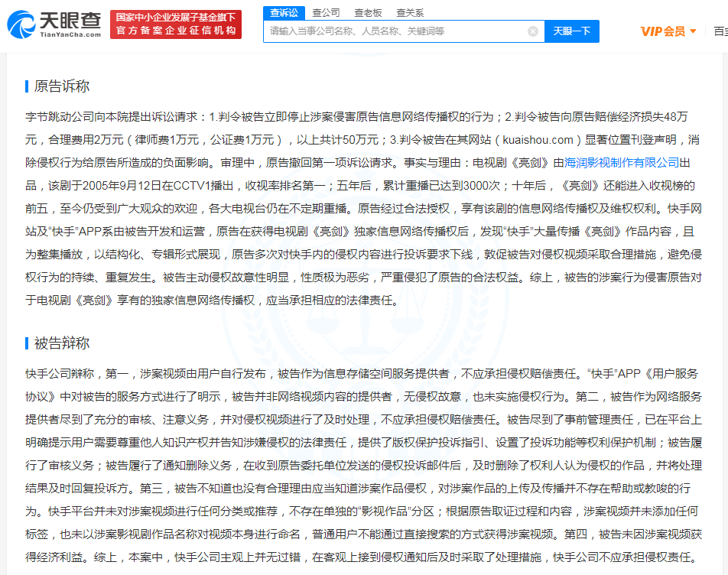Image resolution: width=728 pixels, height=575 pixels.
Task: Expand the VIP会员 dropdown arrow
Action: [692, 31]
